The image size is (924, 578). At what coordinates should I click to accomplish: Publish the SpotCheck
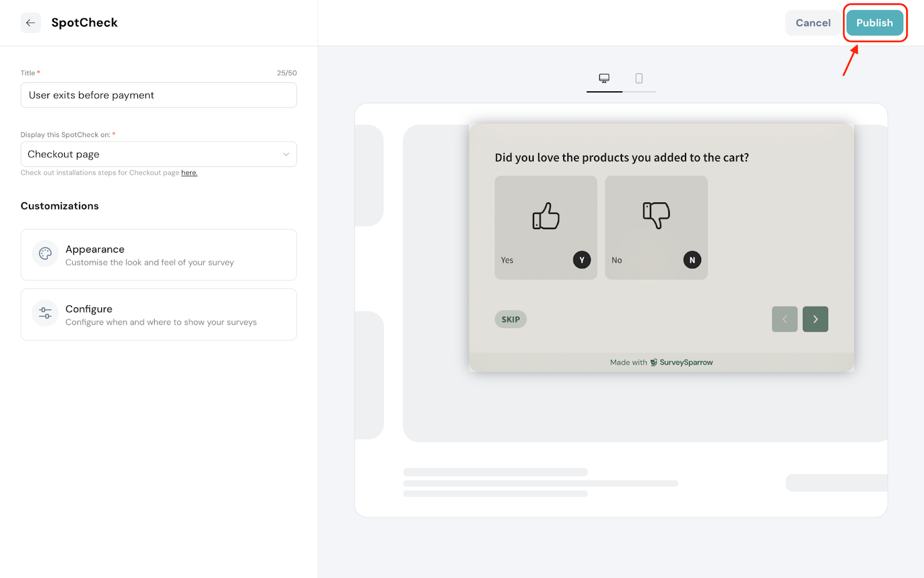(x=874, y=23)
